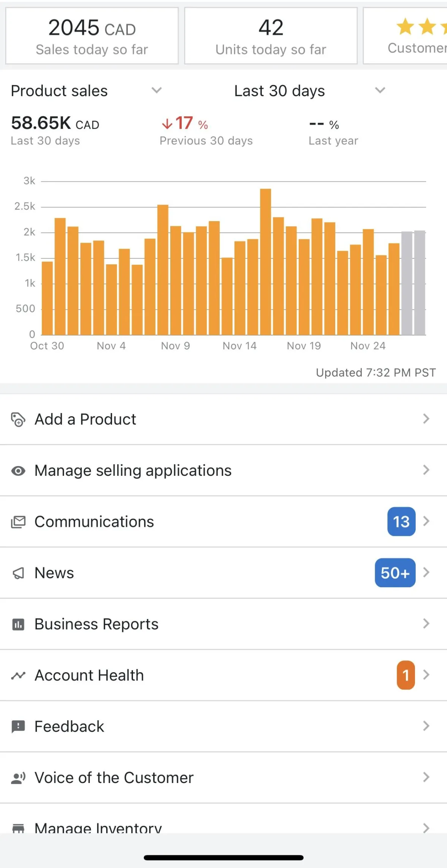
Task: Open the Units today so far card
Action: (x=271, y=36)
